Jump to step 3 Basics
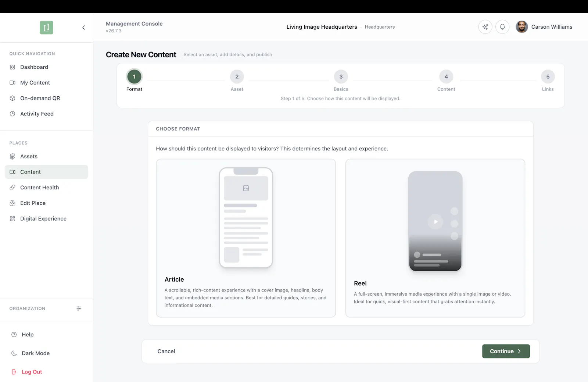Screen dimensions: 588x382 point(341,76)
